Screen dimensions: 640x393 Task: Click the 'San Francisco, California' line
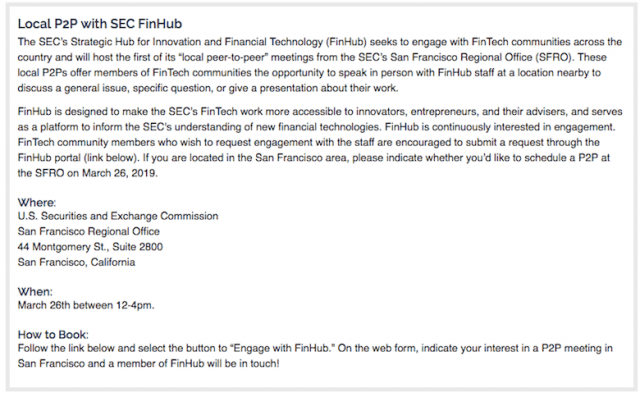pos(76,262)
